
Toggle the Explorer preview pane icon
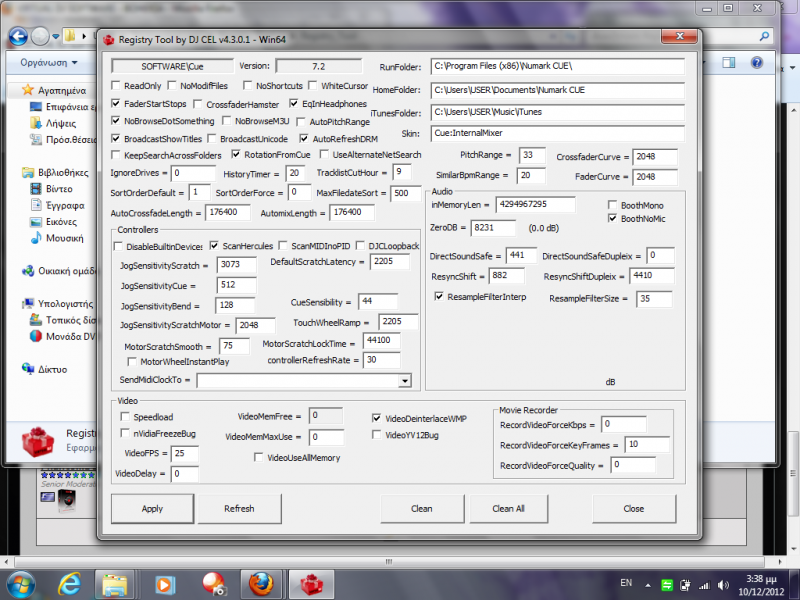click(x=729, y=62)
